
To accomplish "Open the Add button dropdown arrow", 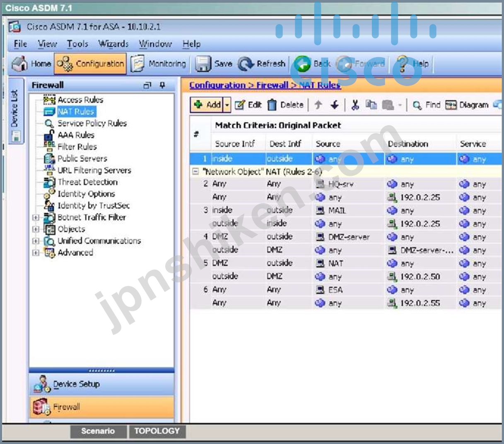I will (x=227, y=105).
